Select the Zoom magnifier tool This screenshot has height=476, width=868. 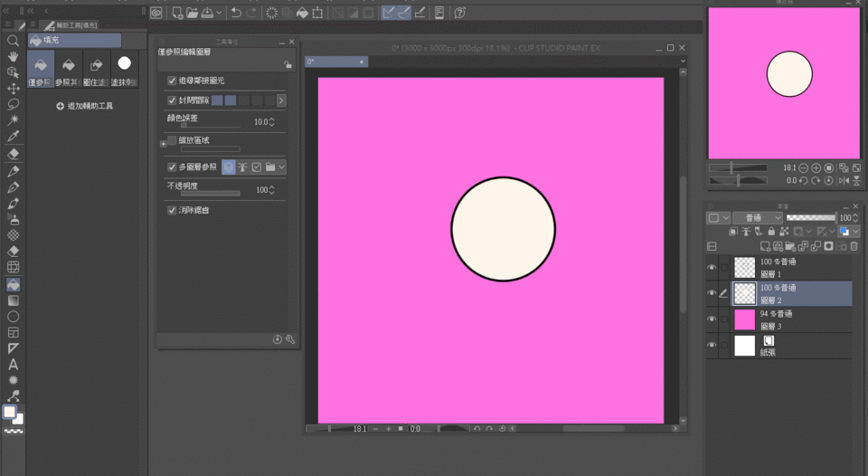pyautogui.click(x=14, y=41)
